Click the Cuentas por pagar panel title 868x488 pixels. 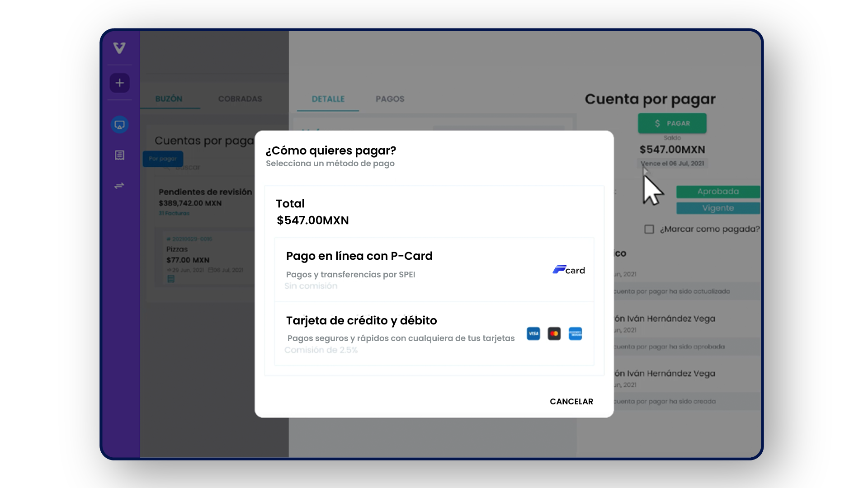[204, 141]
